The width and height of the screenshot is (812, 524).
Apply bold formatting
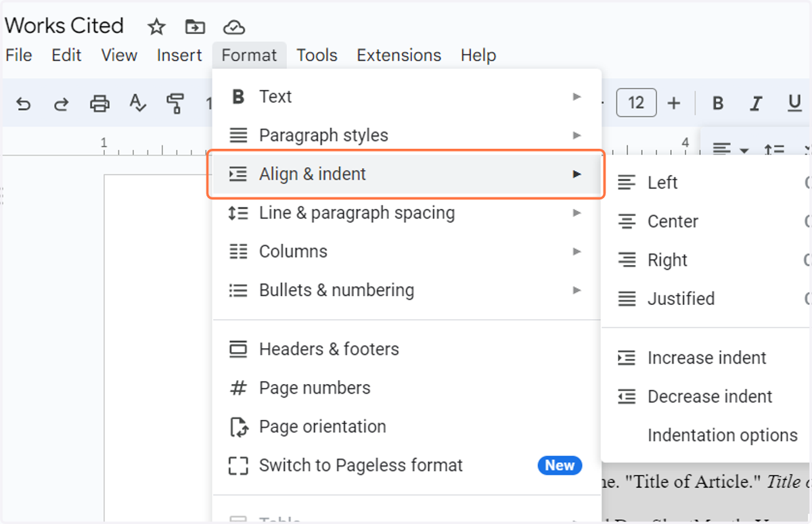pyautogui.click(x=718, y=103)
